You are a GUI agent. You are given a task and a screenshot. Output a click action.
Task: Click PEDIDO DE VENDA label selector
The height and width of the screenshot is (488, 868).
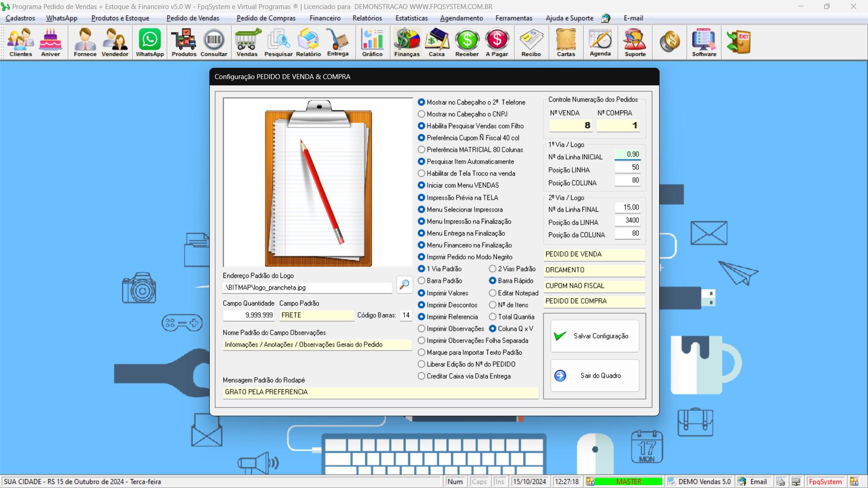tap(594, 254)
